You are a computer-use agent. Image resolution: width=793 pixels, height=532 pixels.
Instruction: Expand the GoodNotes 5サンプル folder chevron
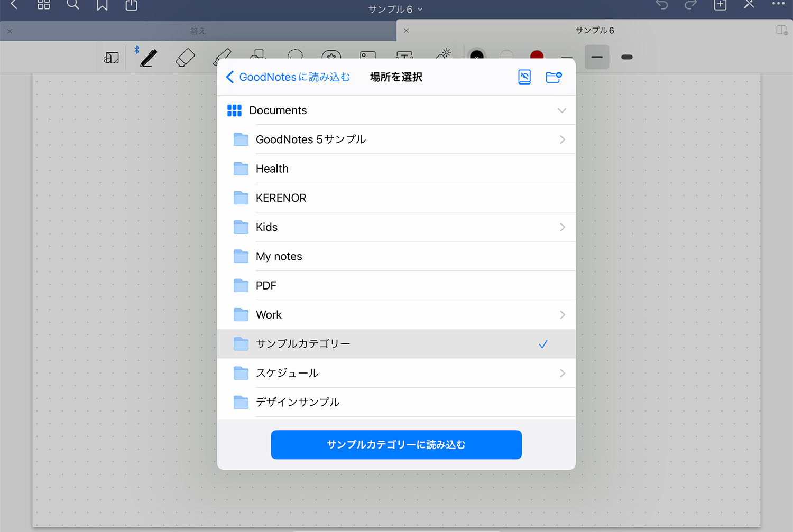pyautogui.click(x=563, y=139)
